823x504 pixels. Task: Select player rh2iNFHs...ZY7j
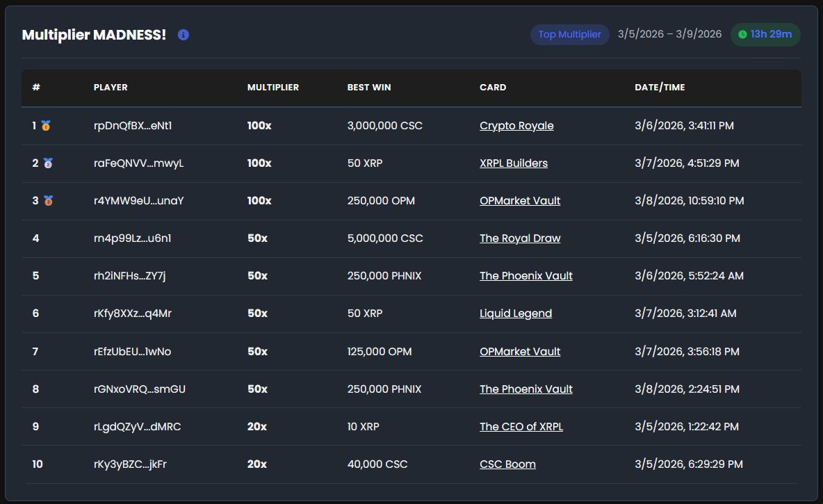130,275
